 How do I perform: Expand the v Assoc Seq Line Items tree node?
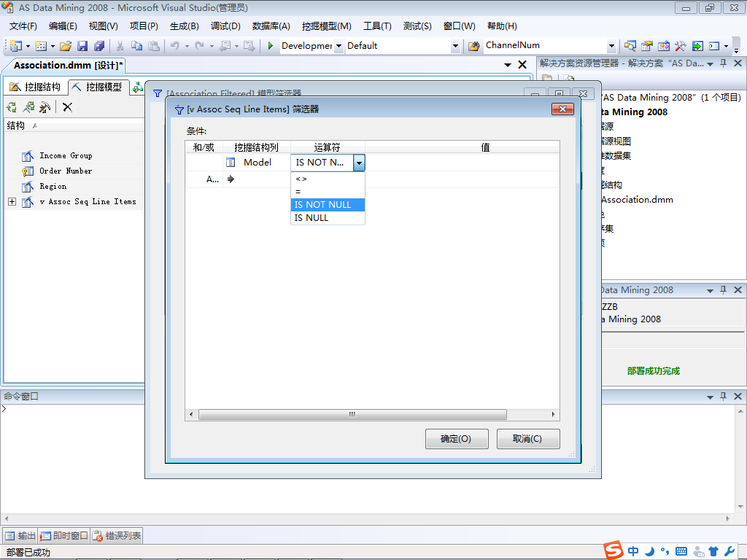(x=12, y=202)
